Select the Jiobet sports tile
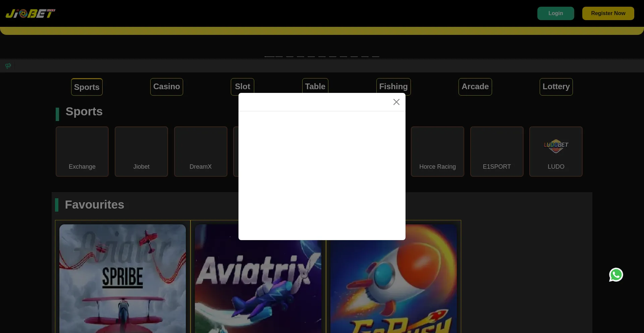Screen dimensions: 644x333 (141, 151)
